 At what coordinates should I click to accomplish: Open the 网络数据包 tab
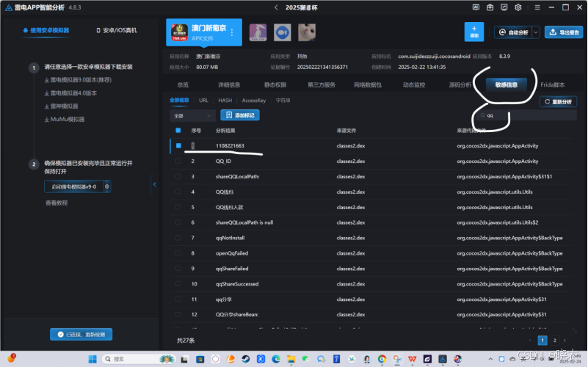[x=368, y=84]
